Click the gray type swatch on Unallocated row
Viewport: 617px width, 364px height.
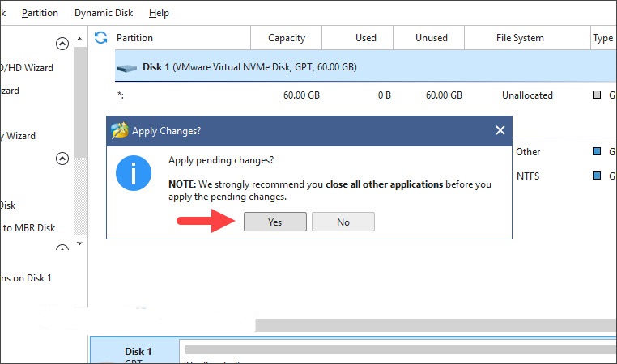[597, 95]
